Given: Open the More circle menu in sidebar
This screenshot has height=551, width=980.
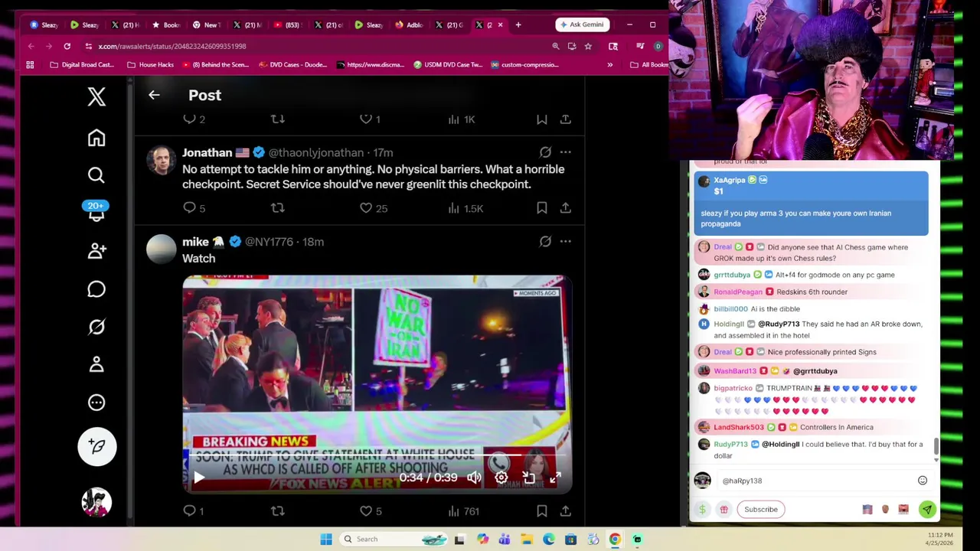Looking at the screenshot, I should pos(96,403).
